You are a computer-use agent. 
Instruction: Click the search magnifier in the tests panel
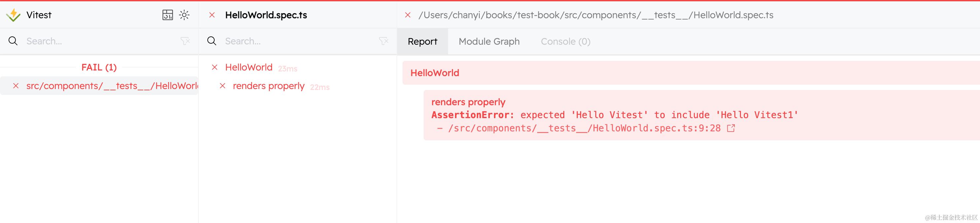click(x=212, y=41)
